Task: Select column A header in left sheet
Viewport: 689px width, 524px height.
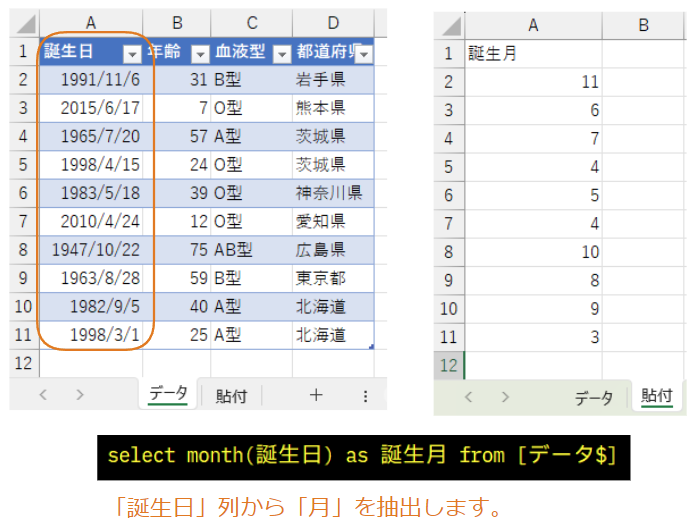Action: click(x=91, y=23)
